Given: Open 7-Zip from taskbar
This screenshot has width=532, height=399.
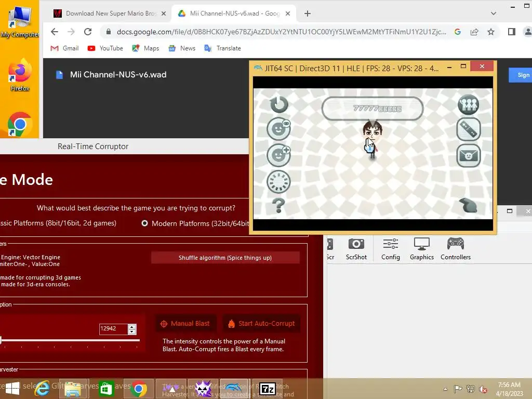Looking at the screenshot, I should [x=268, y=389].
